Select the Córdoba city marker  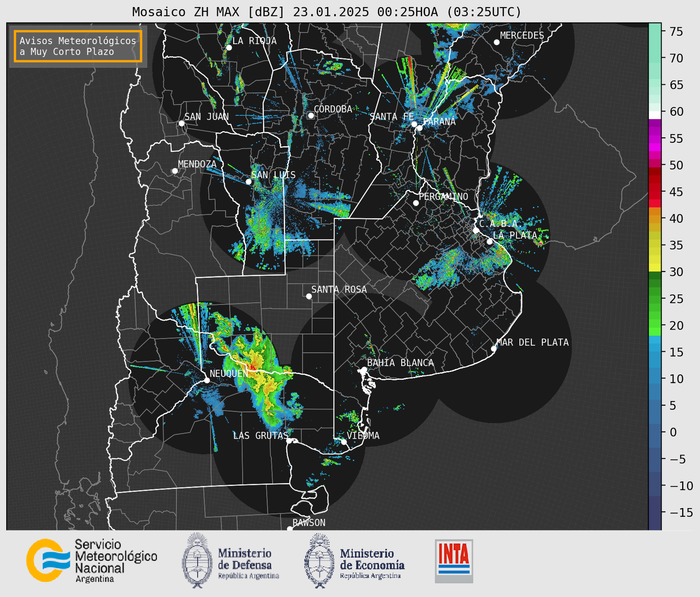311,115
